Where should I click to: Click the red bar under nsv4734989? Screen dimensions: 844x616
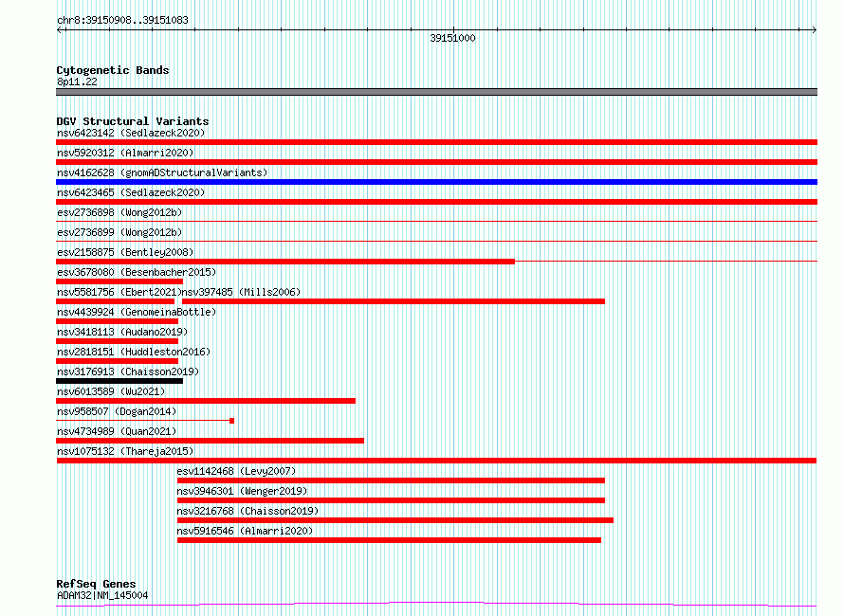pos(210,441)
